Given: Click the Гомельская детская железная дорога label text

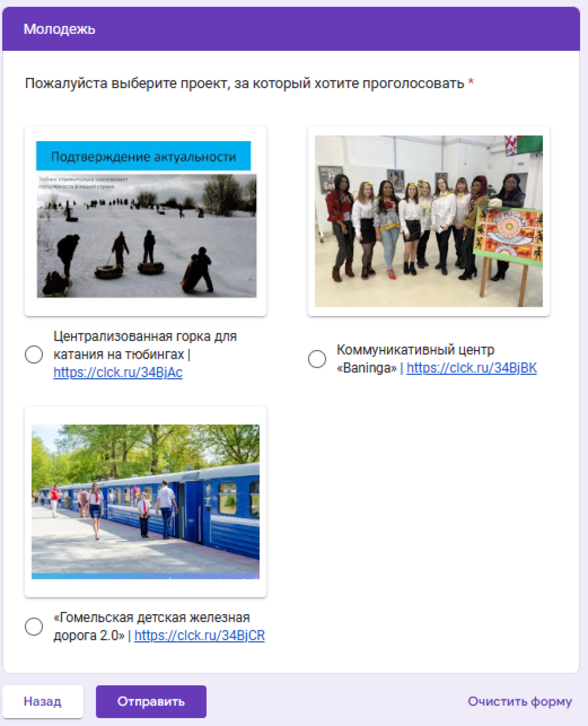Looking at the screenshot, I should 151,626.
